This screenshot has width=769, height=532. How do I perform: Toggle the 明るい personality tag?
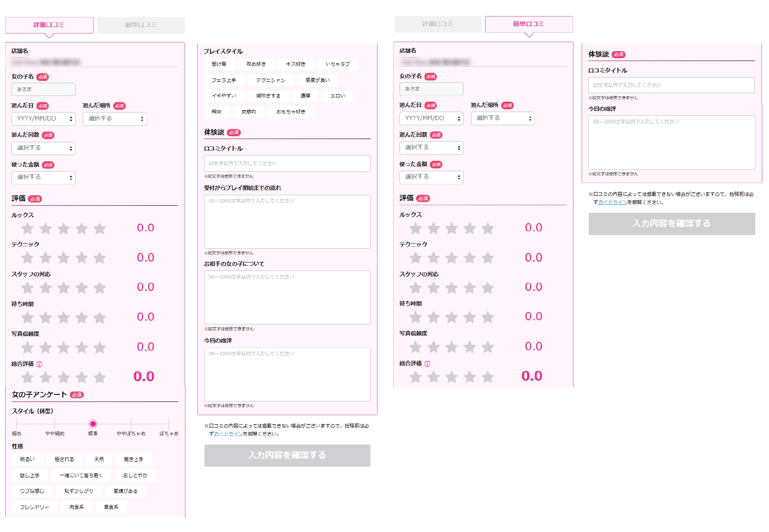pos(27,459)
